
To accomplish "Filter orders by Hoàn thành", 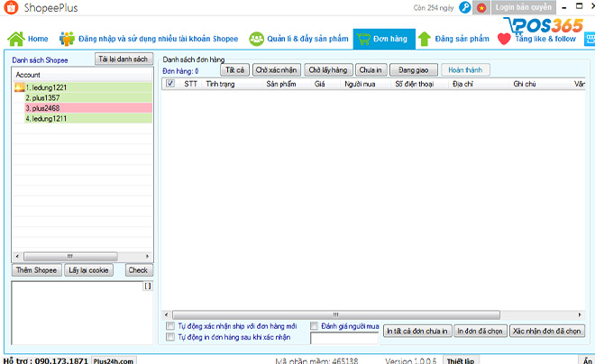I will pos(465,70).
